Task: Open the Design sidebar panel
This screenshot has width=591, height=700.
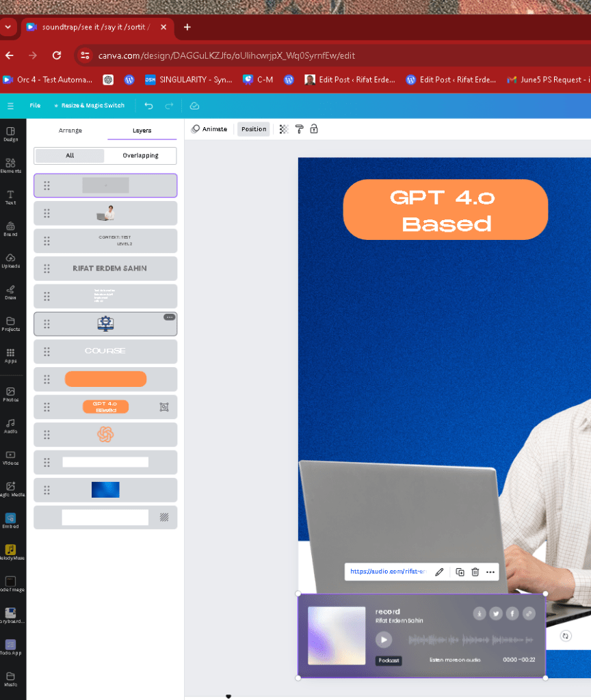Action: 11,134
